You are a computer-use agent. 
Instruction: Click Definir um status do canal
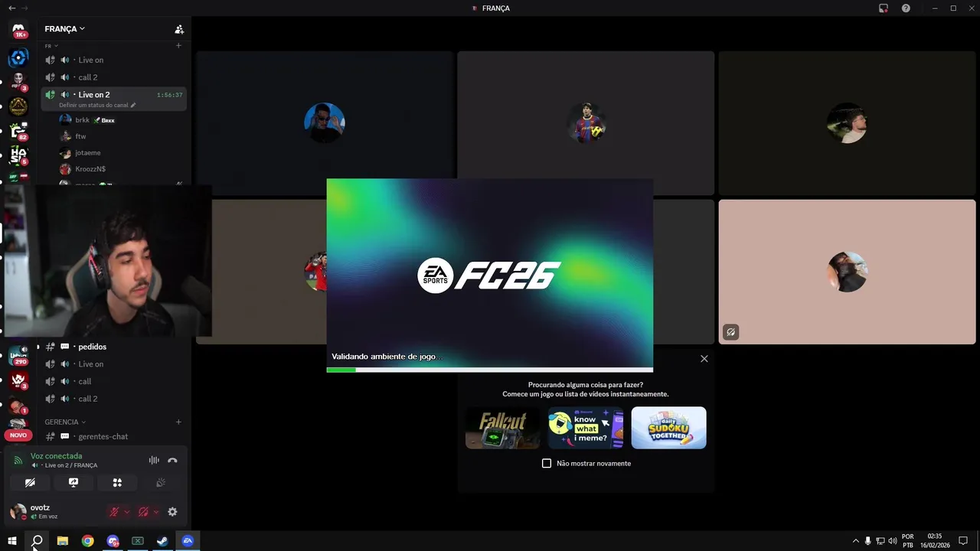pyautogui.click(x=93, y=105)
